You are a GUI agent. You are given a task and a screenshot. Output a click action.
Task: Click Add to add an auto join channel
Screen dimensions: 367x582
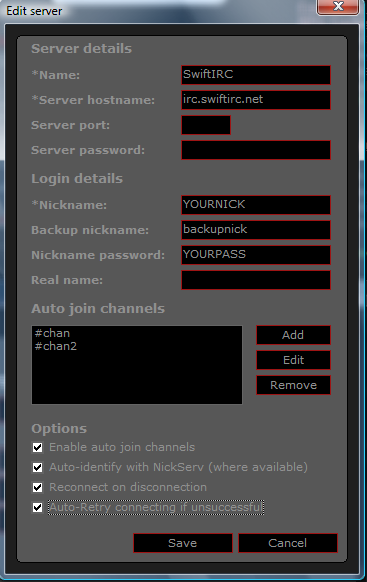(x=293, y=335)
